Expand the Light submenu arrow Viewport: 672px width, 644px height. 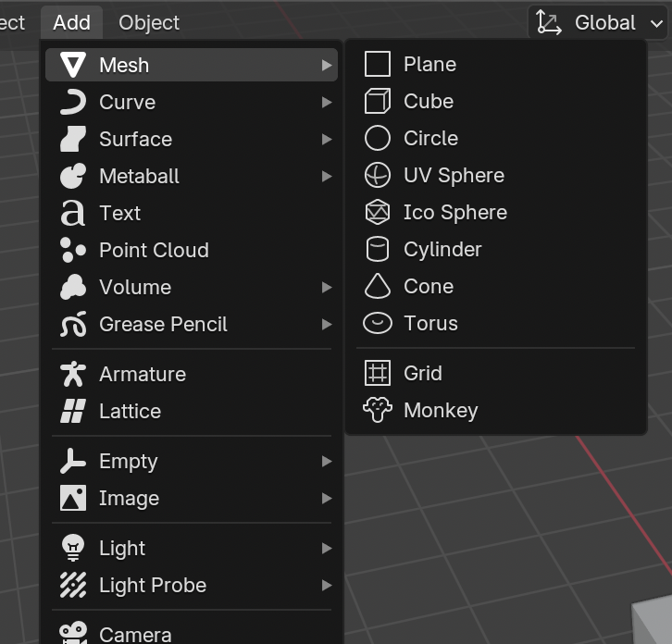pyautogui.click(x=327, y=548)
